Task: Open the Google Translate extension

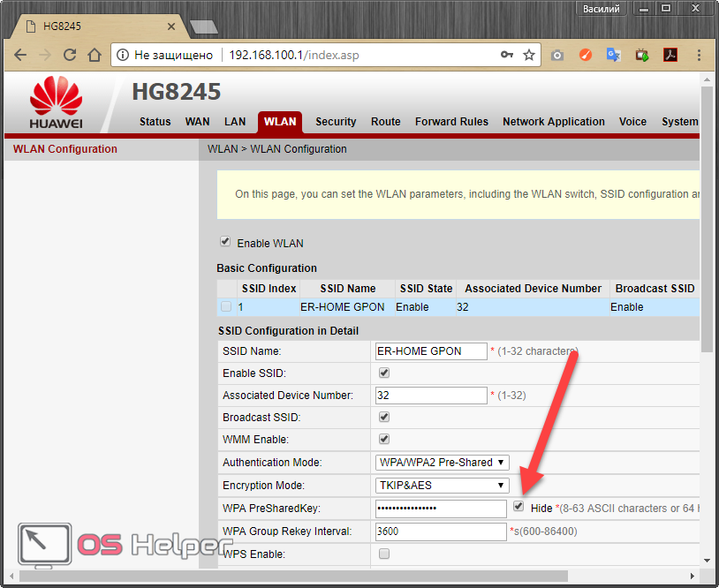Action: click(613, 55)
